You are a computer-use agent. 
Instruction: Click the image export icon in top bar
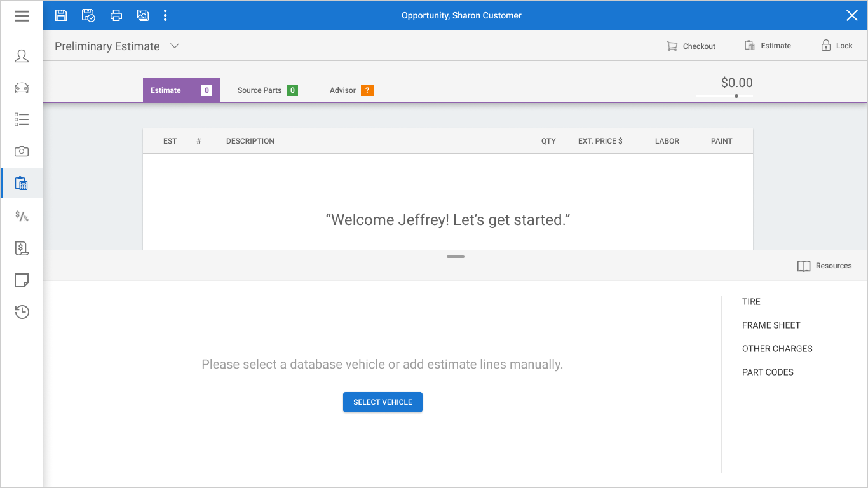[x=143, y=15]
